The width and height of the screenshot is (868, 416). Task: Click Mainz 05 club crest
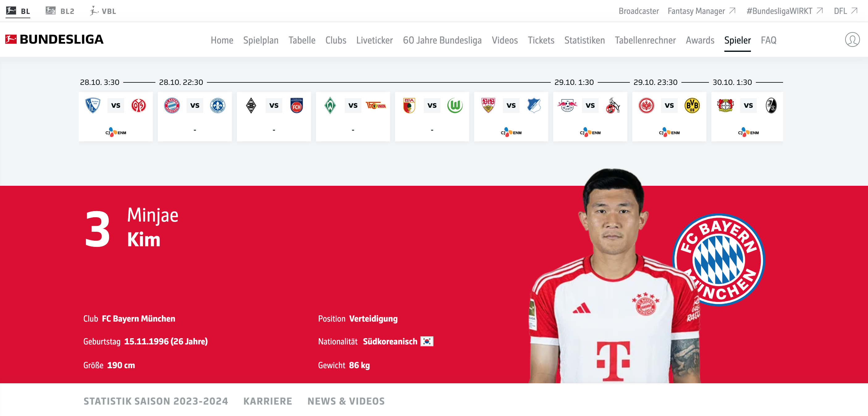138,105
